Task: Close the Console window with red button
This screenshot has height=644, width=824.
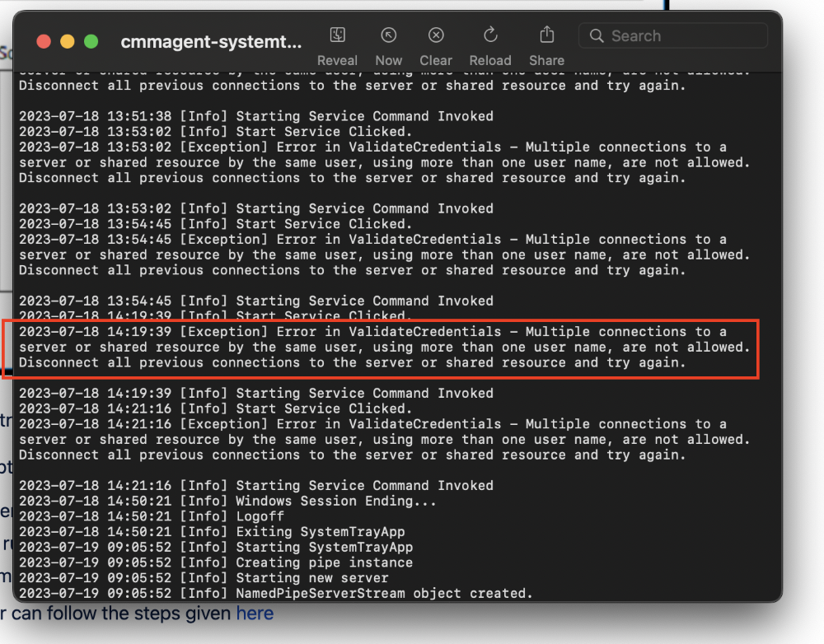Action: click(44, 41)
